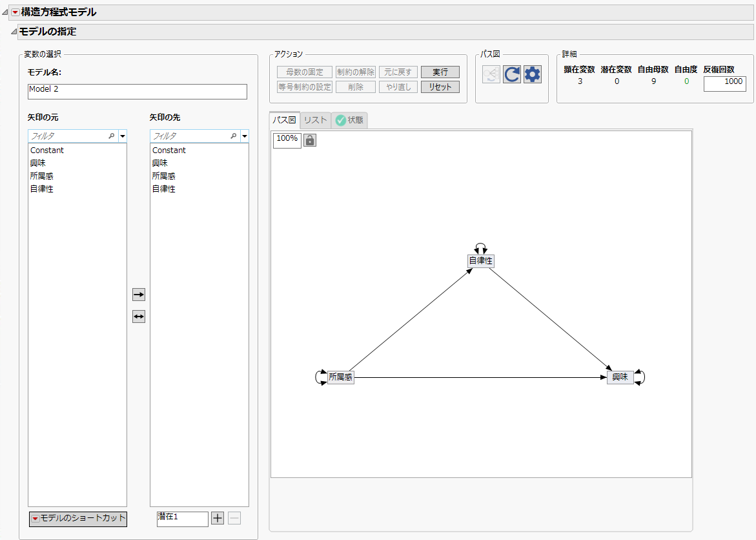
Task: Open the filter dropdown arrow in the 矢印の元 list
Action: [122, 136]
